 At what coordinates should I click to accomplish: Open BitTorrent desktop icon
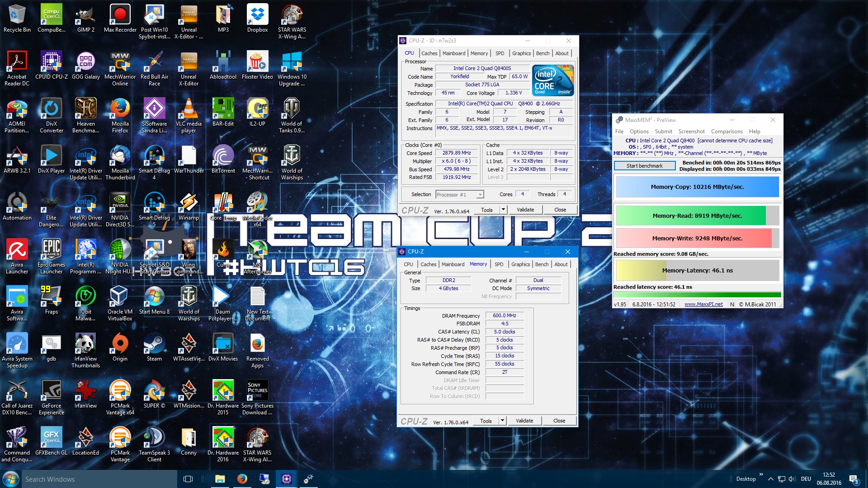(223, 160)
